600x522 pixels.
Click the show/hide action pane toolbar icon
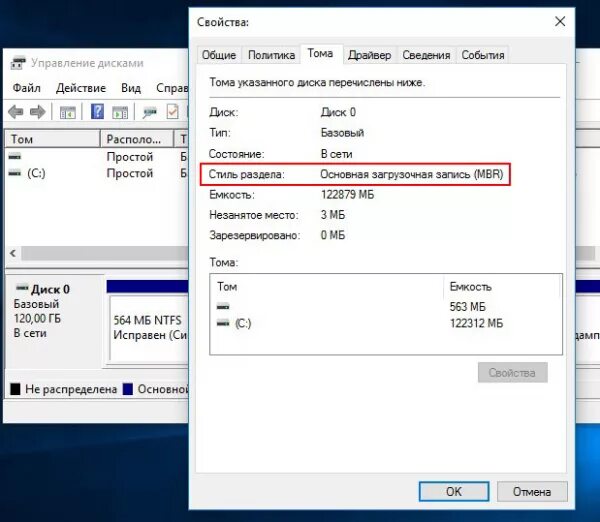[x=120, y=113]
